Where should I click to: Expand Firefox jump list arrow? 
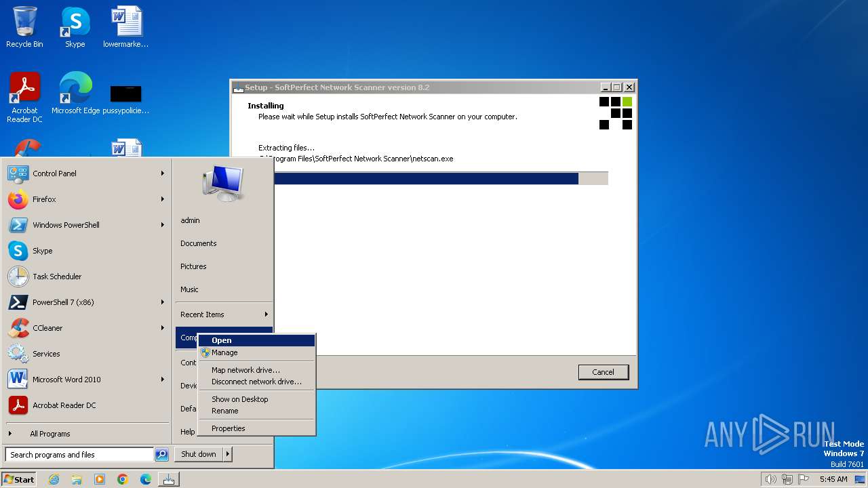(163, 199)
